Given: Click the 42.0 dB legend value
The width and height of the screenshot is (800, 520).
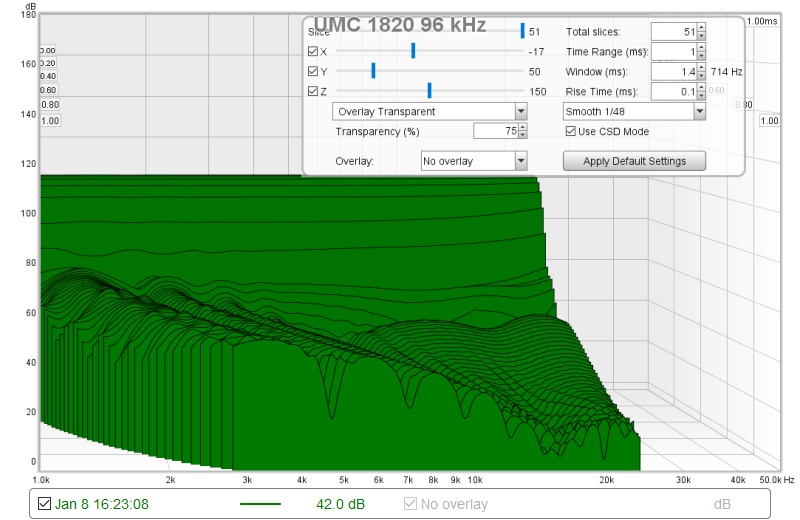Looking at the screenshot, I should [x=340, y=504].
